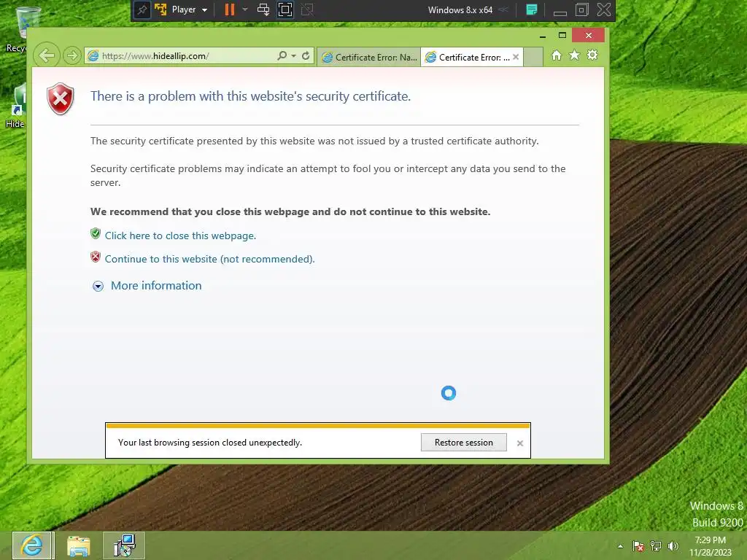Viewport: 747px width, 560px height.
Task: Click the search magnifier in address bar
Action: [282, 55]
